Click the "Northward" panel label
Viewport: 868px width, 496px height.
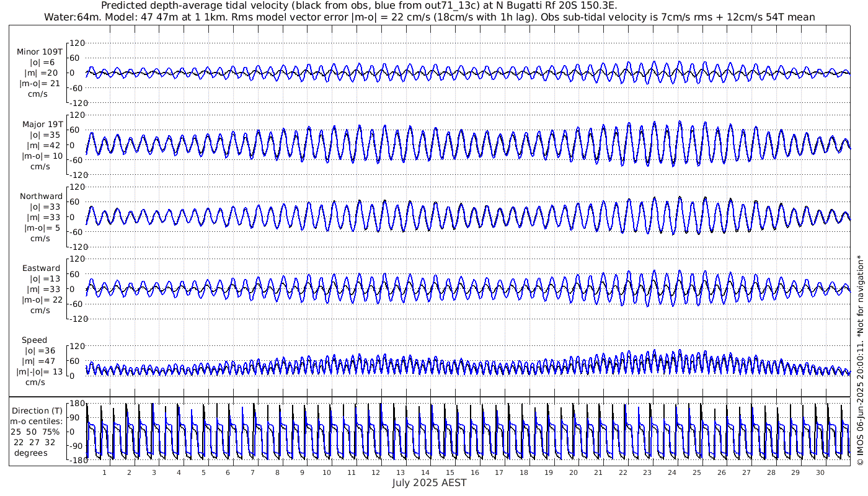(41, 197)
